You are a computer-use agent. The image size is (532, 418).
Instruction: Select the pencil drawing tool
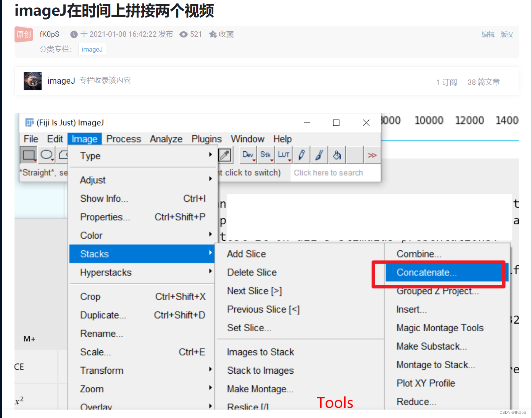(301, 155)
